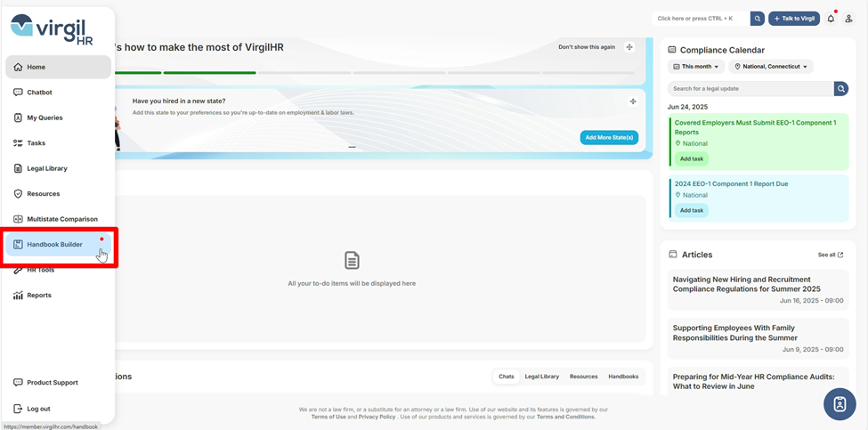The height and width of the screenshot is (430, 868).
Task: Open Mid-Year HR Compliance Audits article
Action: click(x=758, y=381)
